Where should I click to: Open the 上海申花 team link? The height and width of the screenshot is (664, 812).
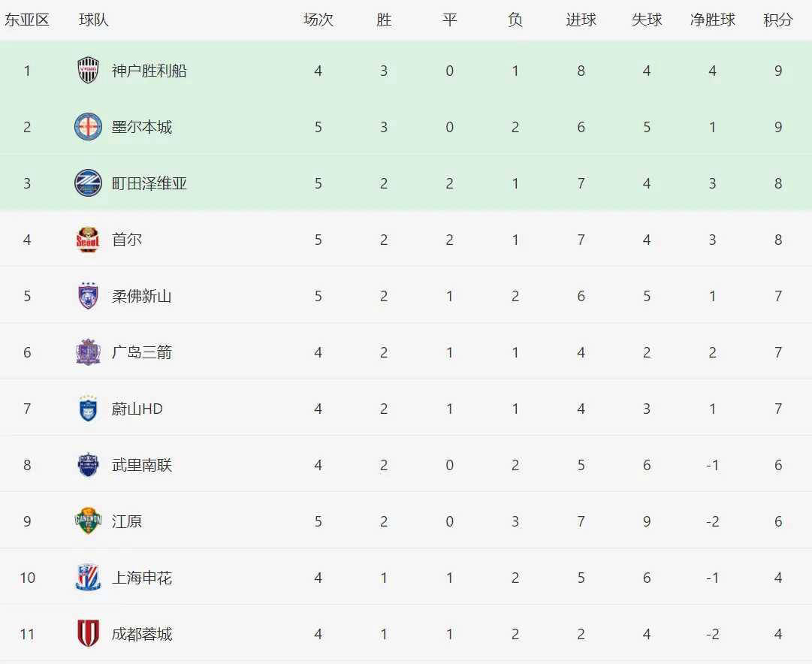pos(141,578)
